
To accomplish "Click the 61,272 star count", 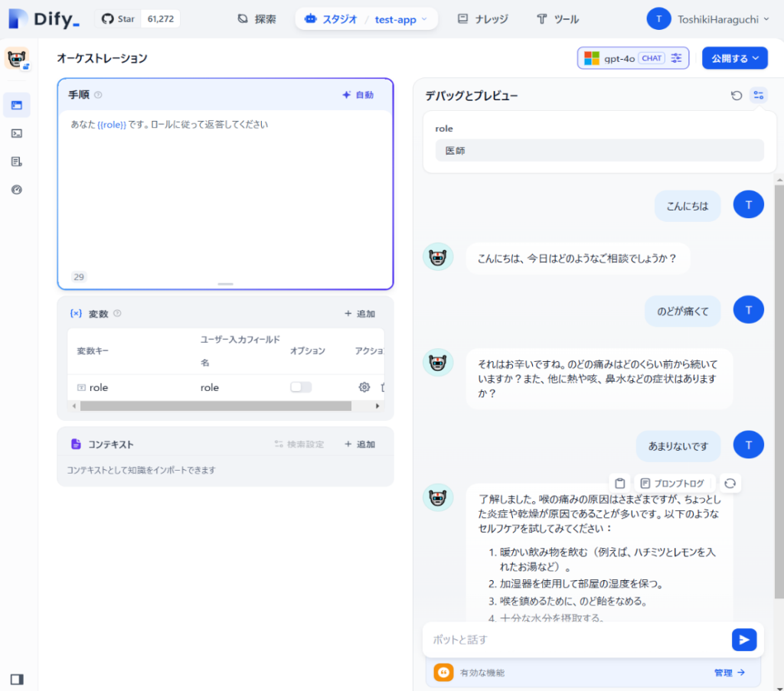I will (161, 19).
